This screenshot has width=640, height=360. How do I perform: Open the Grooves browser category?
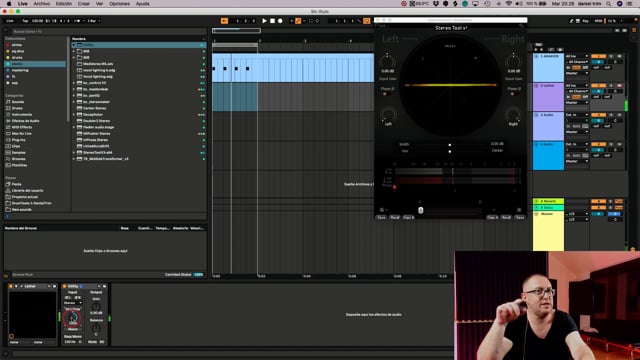(18, 159)
